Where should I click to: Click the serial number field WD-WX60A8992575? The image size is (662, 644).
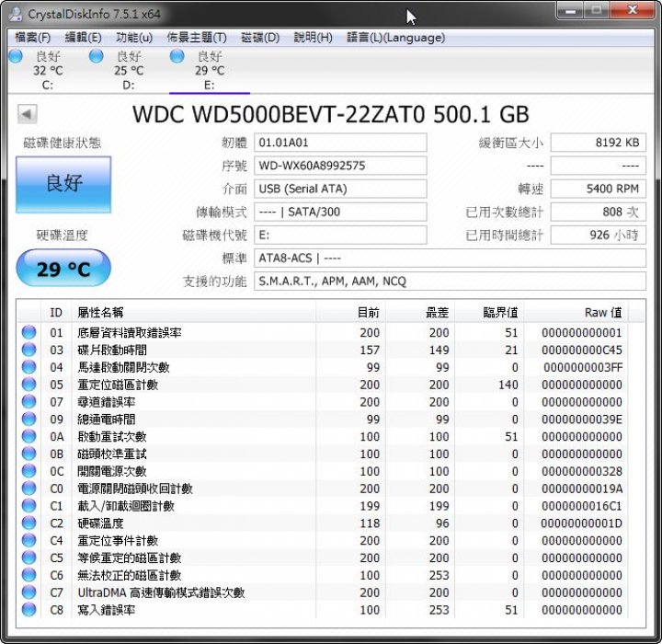tap(340, 166)
